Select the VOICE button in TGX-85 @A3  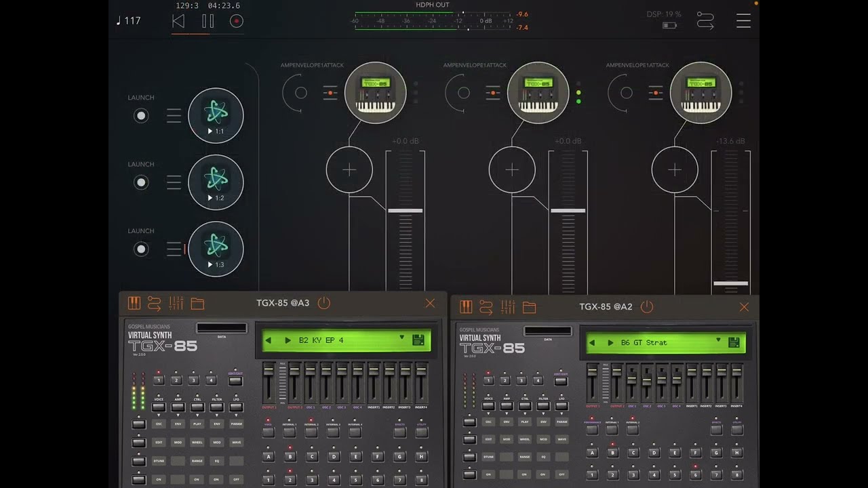click(x=159, y=407)
